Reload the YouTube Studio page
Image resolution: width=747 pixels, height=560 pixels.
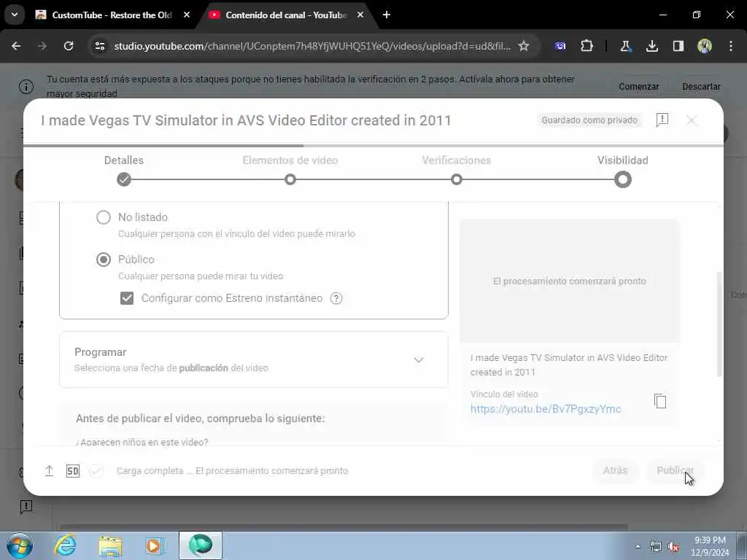(x=69, y=46)
